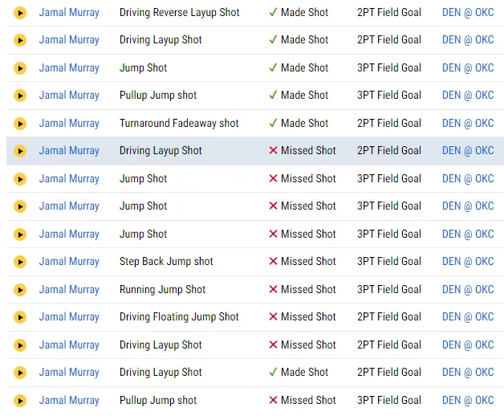504x420 pixels.
Task: Select the Driving Reverse Layup Shot text
Action: [179, 12]
